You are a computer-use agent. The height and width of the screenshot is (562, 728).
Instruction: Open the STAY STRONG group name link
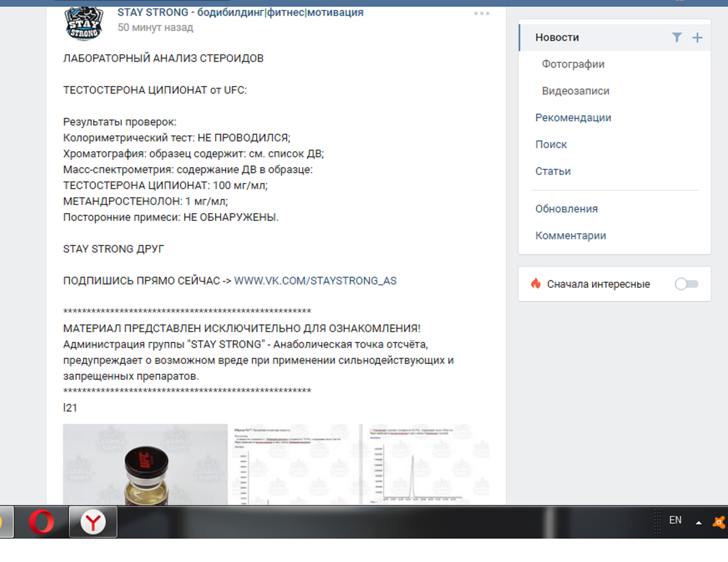pos(240,13)
